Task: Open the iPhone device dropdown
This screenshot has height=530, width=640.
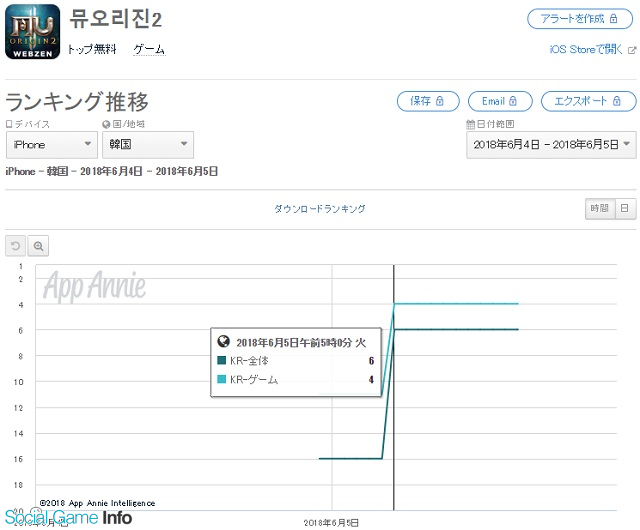Action: 52,145
